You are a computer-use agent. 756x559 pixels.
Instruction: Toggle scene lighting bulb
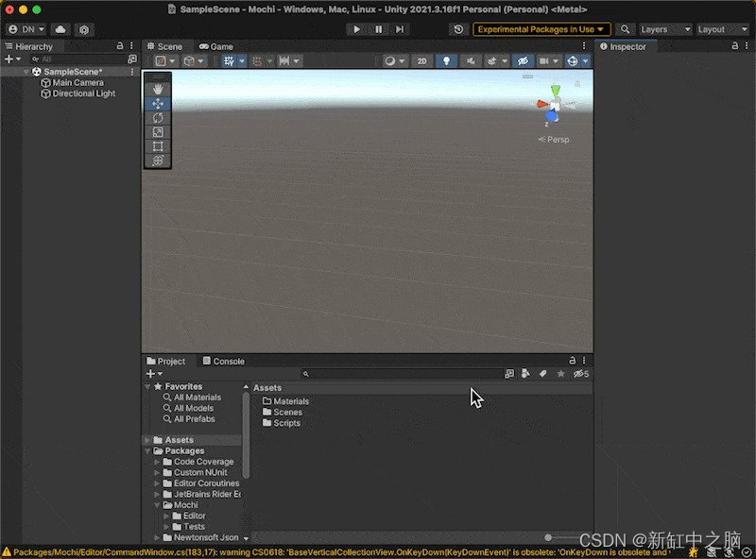[446, 61]
